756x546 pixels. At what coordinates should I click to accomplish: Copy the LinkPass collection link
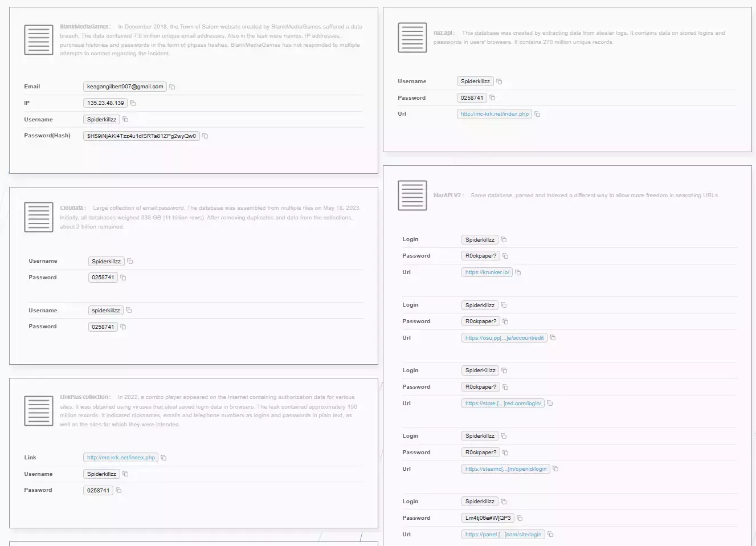(x=164, y=458)
